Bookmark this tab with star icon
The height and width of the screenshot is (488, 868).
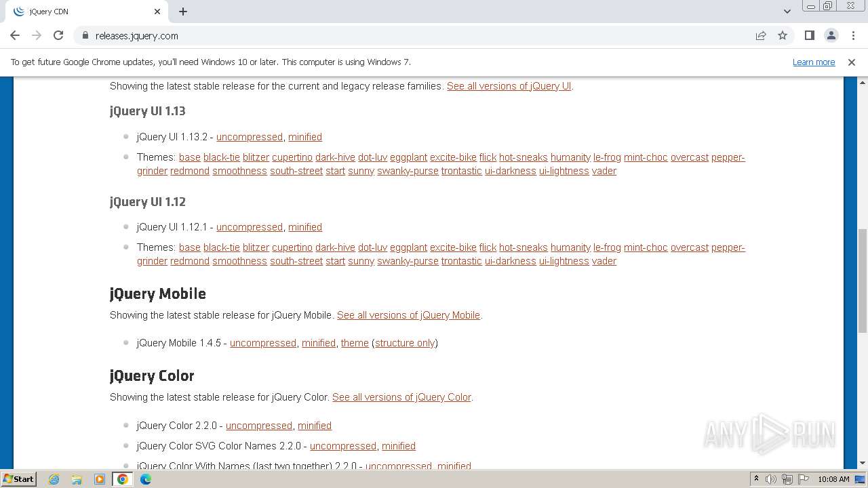click(x=783, y=35)
